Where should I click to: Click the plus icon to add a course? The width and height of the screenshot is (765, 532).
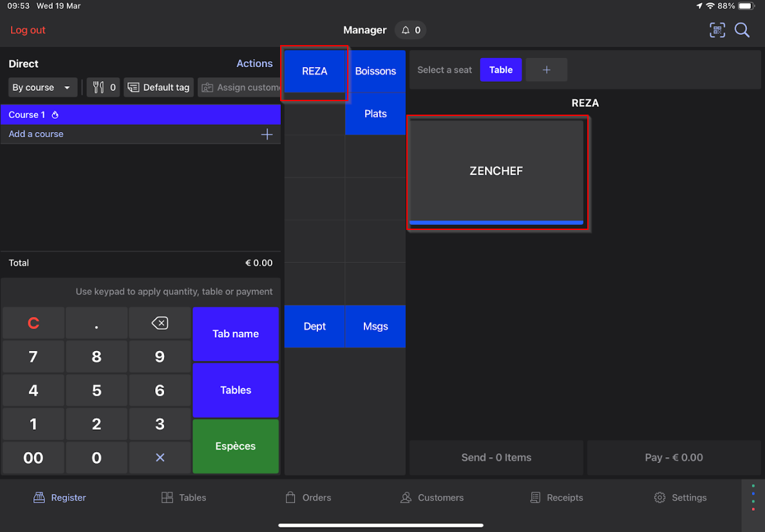point(267,134)
